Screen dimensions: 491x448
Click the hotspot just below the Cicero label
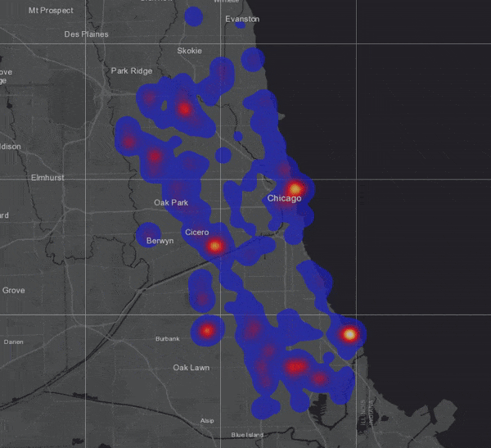[214, 246]
